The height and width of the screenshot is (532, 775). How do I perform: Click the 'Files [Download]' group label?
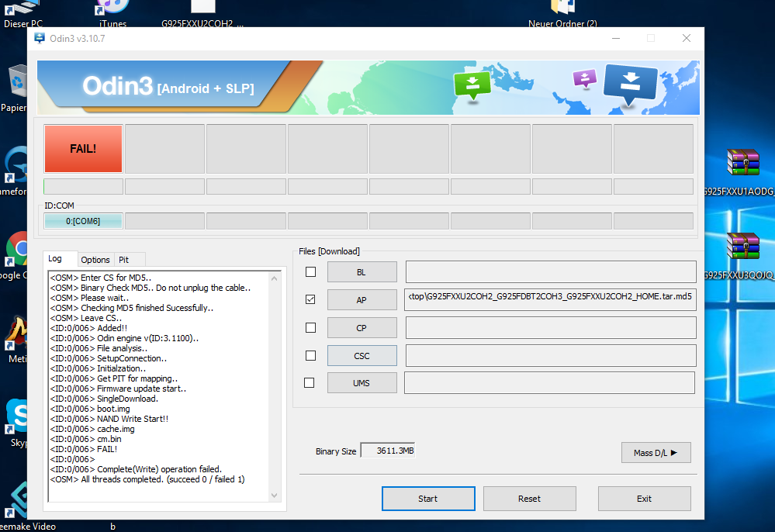pos(329,251)
